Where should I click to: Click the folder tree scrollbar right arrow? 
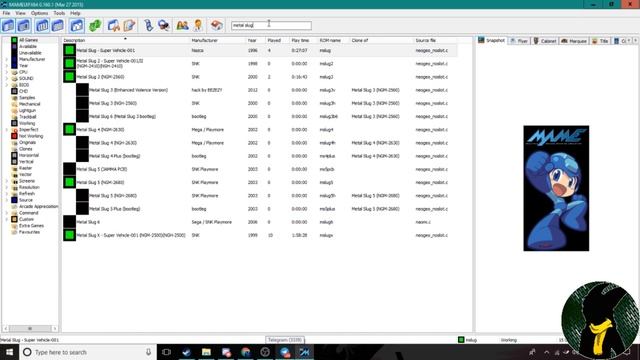pyautogui.click(x=55, y=328)
